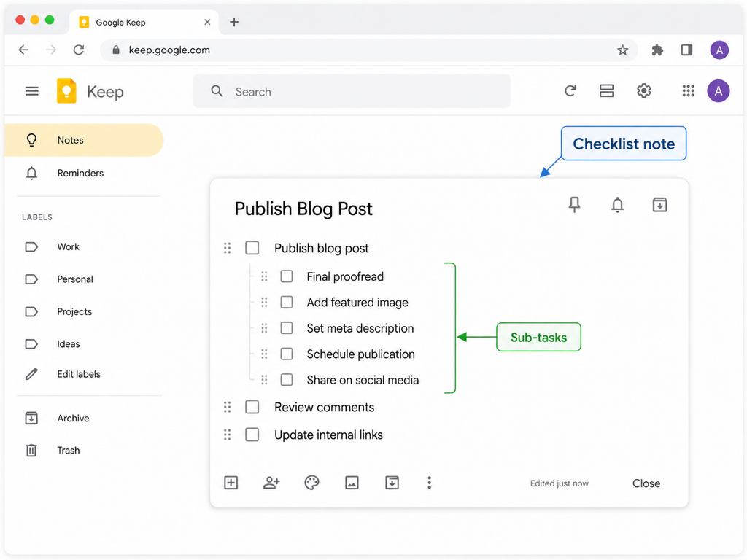Open Keep settings gear
This screenshot has height=560, width=747.
pos(644,90)
